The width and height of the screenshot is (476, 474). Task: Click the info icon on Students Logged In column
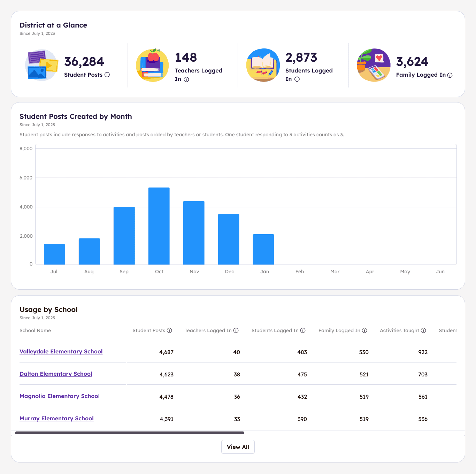tap(303, 330)
